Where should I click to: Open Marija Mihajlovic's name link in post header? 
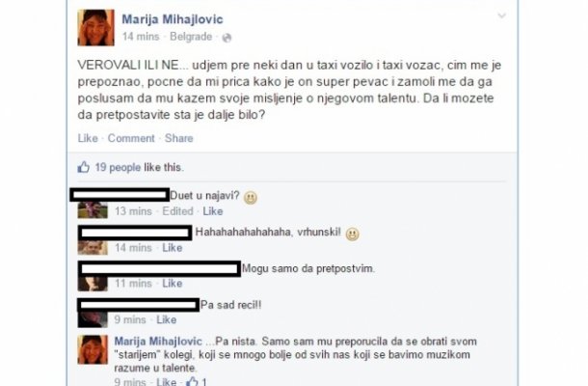(173, 19)
